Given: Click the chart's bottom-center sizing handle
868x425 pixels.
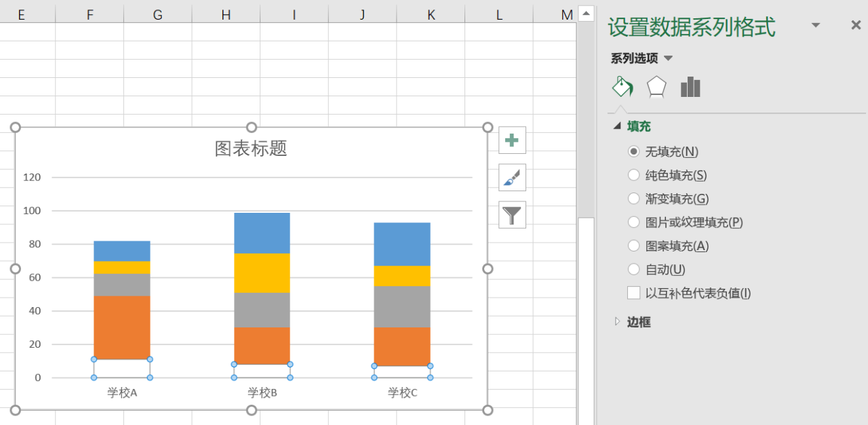Looking at the screenshot, I should pos(252,410).
